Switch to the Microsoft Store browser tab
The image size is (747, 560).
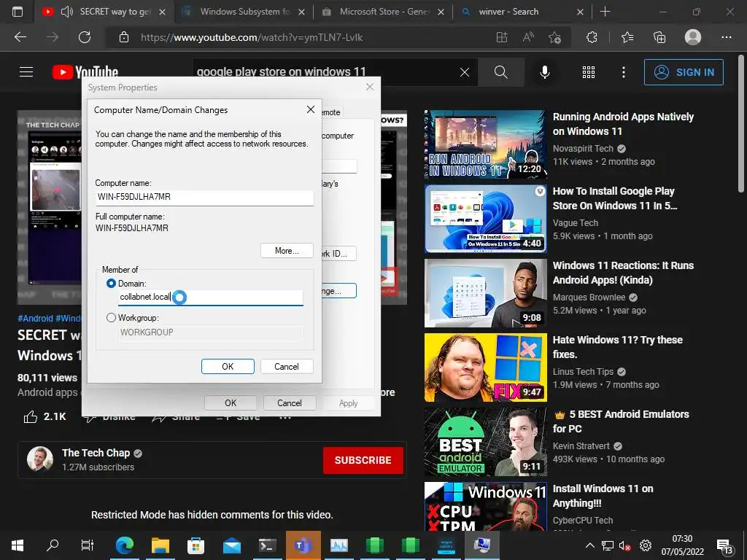pos(382,12)
